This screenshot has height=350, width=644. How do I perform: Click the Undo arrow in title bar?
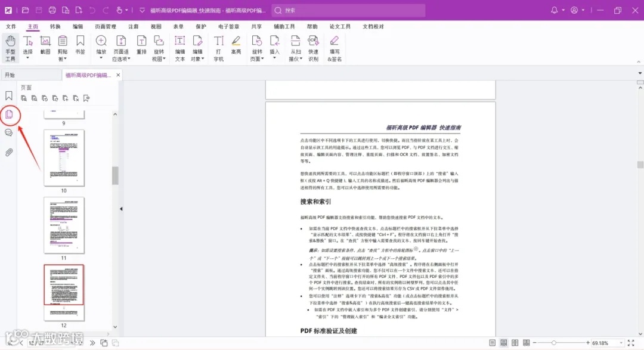click(92, 10)
